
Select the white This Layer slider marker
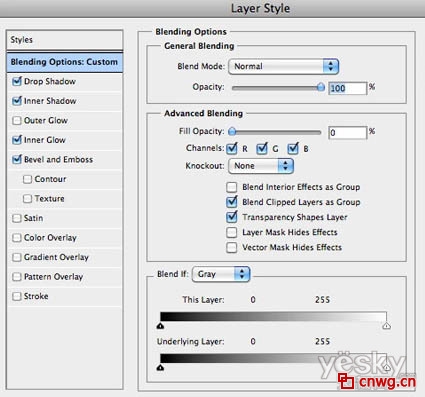[387, 326]
